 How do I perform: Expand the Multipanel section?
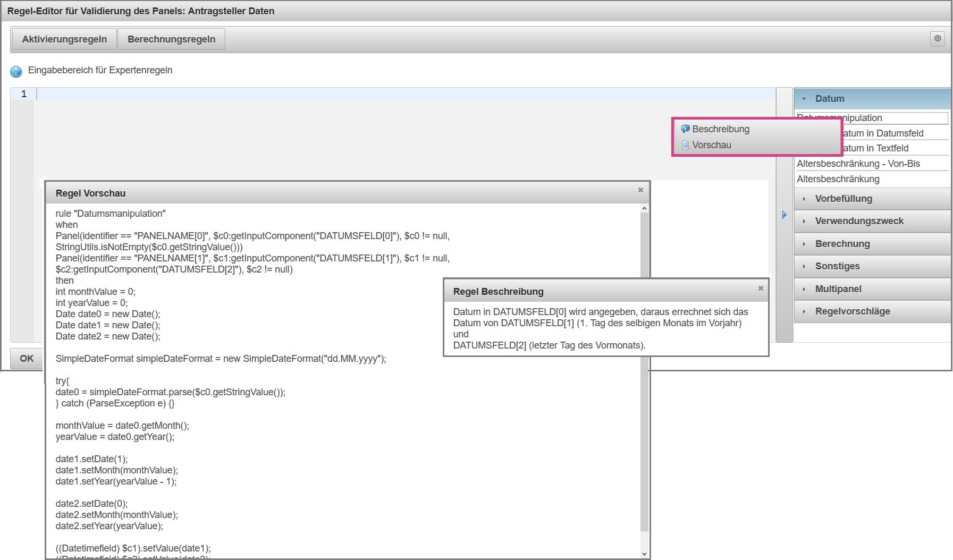[838, 289]
